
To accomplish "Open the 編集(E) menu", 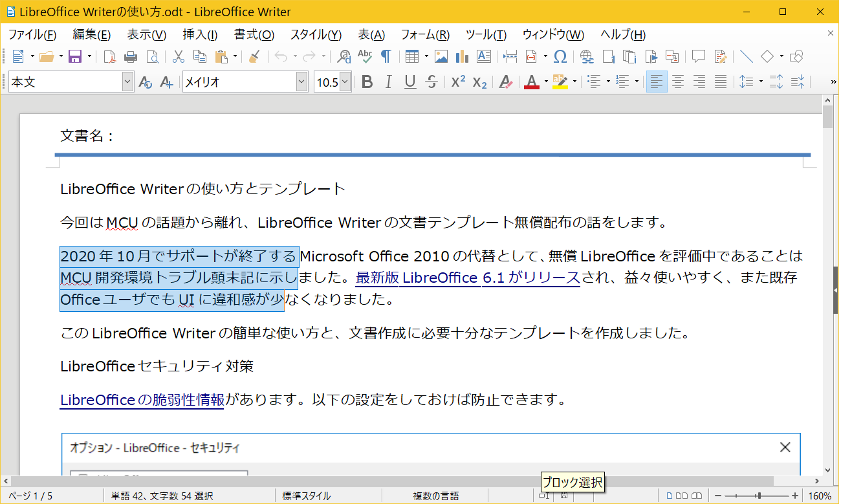I will click(x=92, y=35).
